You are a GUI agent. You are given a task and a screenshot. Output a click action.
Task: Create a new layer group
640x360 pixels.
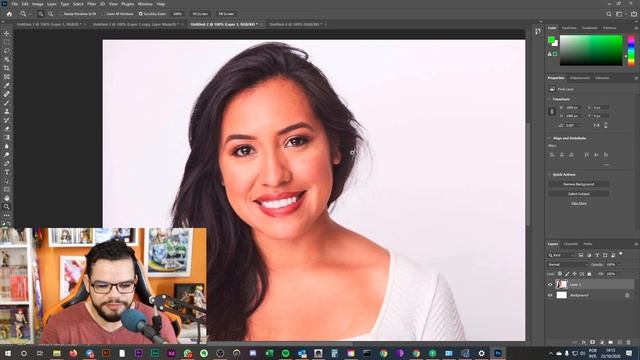[x=611, y=342]
